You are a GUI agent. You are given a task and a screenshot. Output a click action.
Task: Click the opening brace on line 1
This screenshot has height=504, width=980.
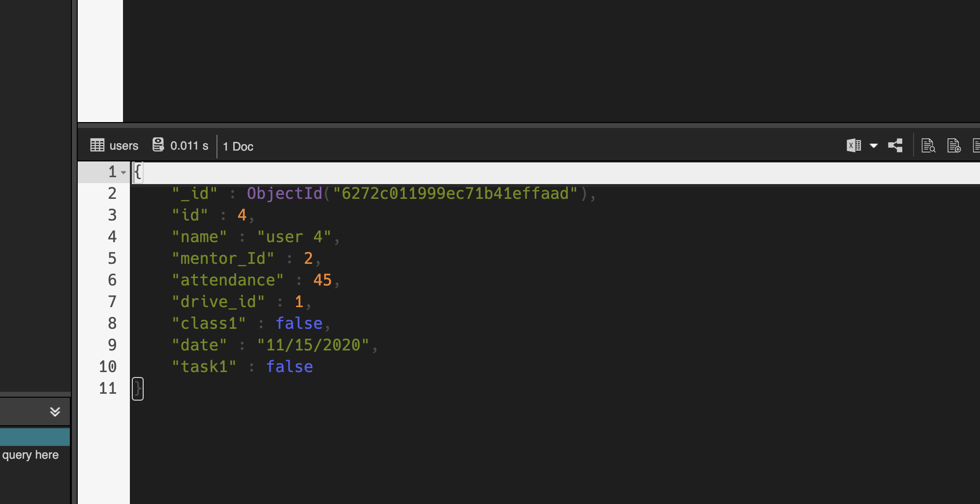point(138,172)
